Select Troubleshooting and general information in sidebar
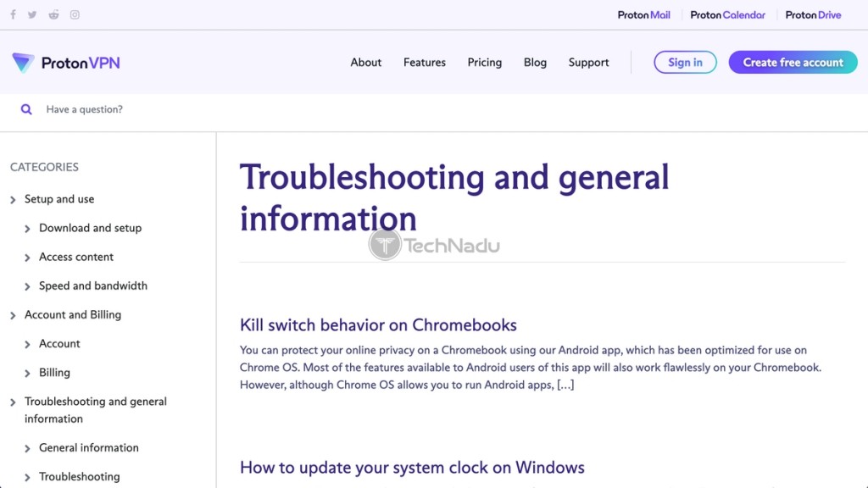This screenshot has width=868, height=488. click(x=95, y=410)
